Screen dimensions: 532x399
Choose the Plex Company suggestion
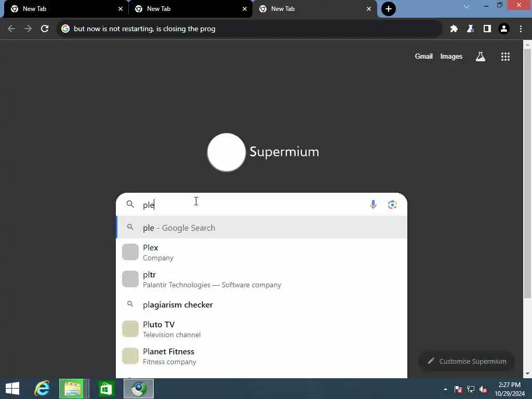coord(262,252)
